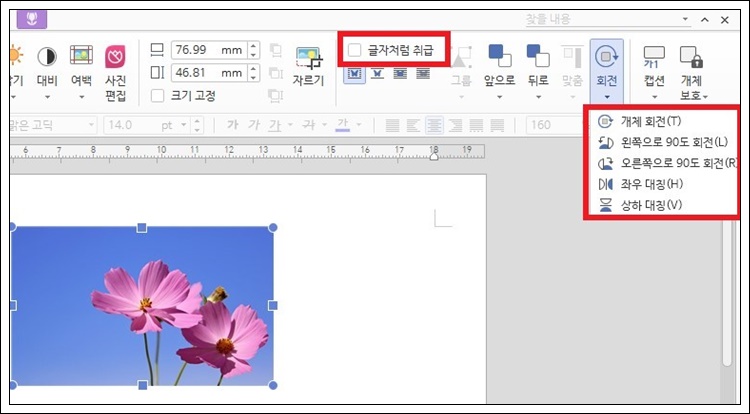This screenshot has height=414, width=750.
Task: Decrease the height value stepper
Action: [x=254, y=77]
